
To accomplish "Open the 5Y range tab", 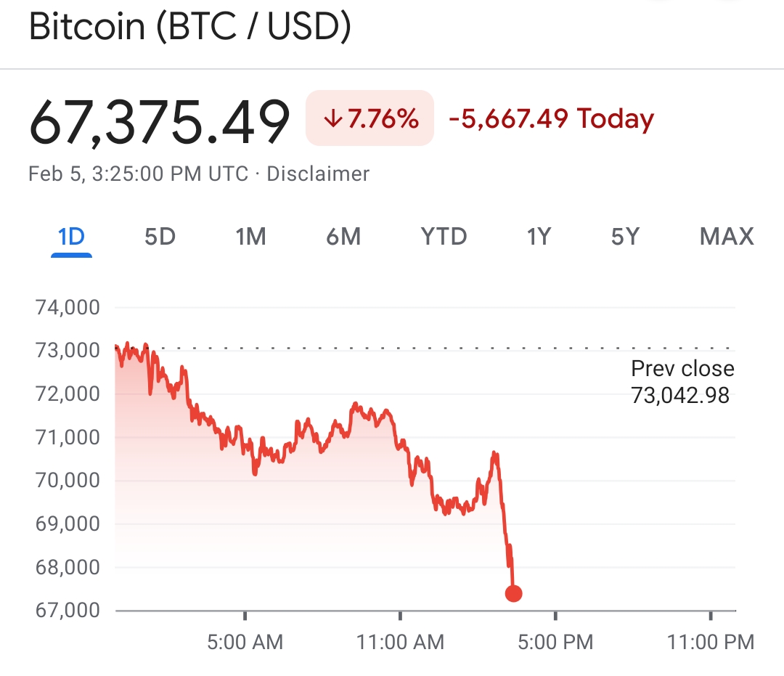I will 625,237.
